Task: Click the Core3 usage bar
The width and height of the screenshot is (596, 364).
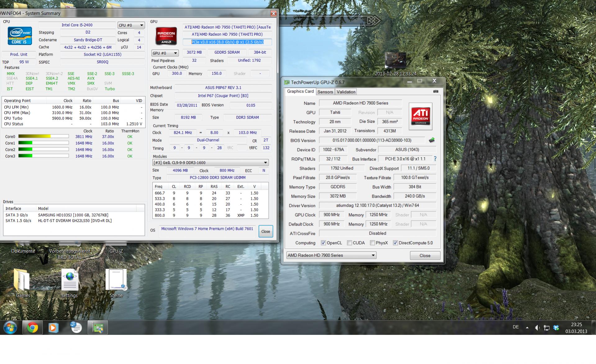Action: (43, 156)
